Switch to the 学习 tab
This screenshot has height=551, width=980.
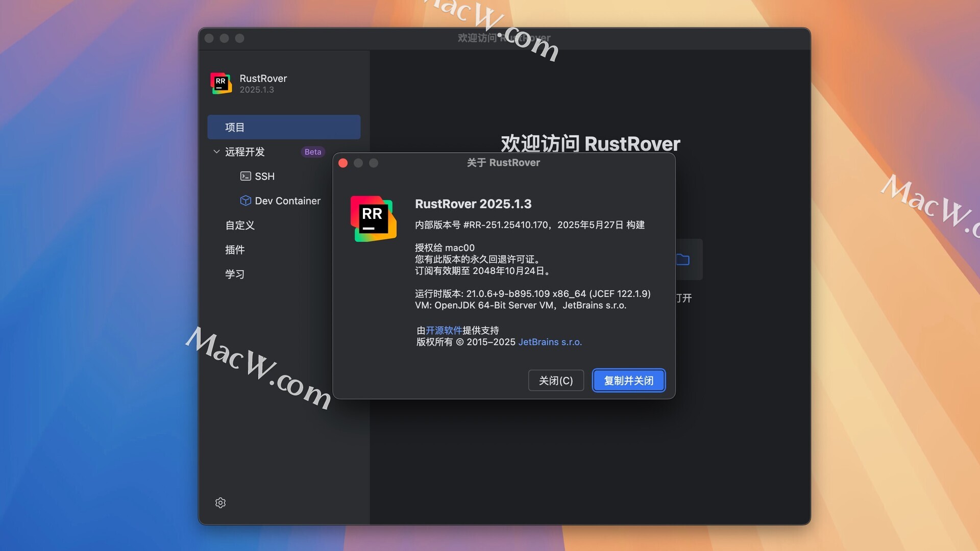pos(235,274)
